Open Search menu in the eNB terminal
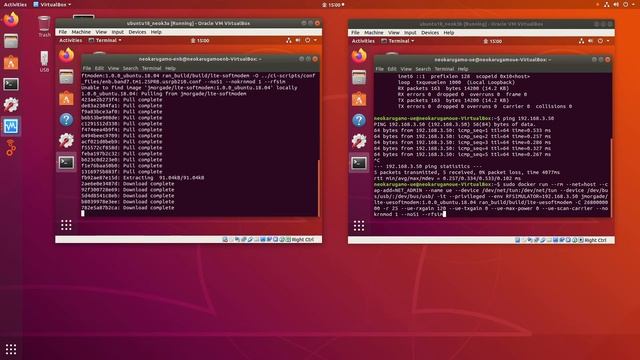Image resolution: width=640 pixels, height=360 pixels. tap(131, 69)
